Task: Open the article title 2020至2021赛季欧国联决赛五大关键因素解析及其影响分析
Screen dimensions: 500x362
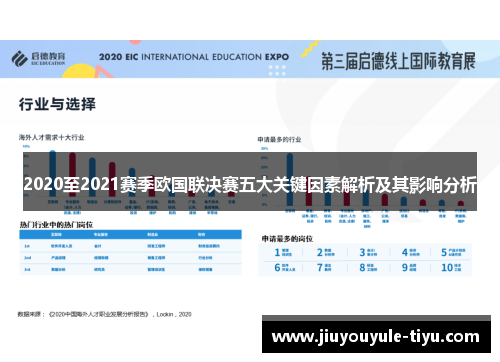Action: (250, 184)
